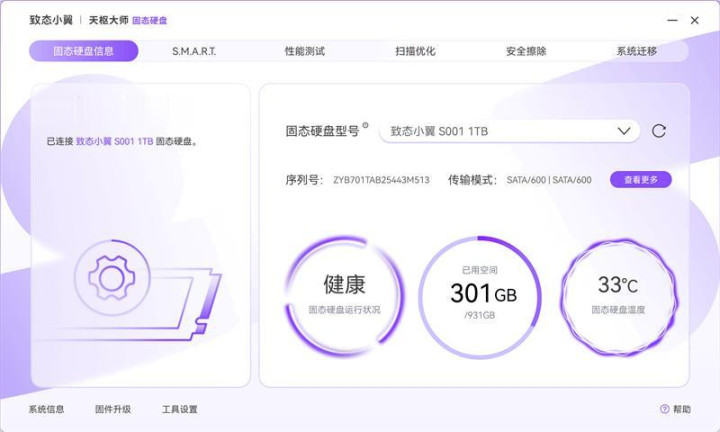The image size is (720, 432).
Task: Refresh the SSD list with reload icon
Action: click(658, 131)
